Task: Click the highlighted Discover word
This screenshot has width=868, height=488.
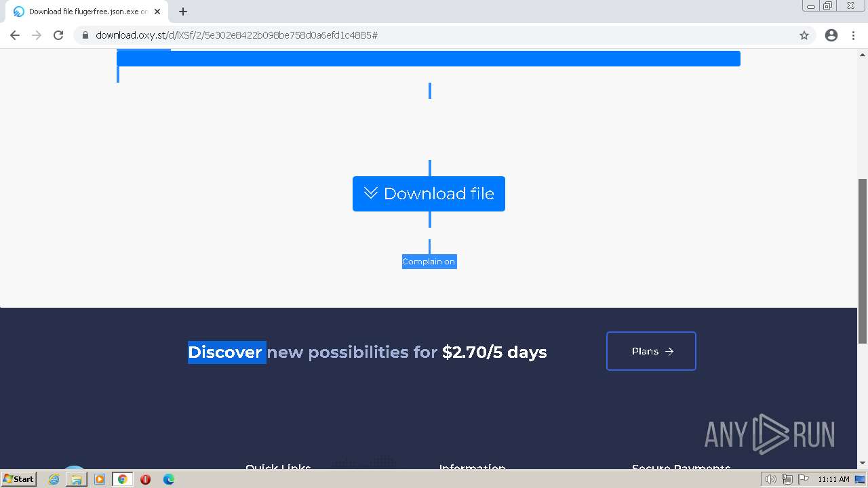Action: pyautogui.click(x=226, y=352)
